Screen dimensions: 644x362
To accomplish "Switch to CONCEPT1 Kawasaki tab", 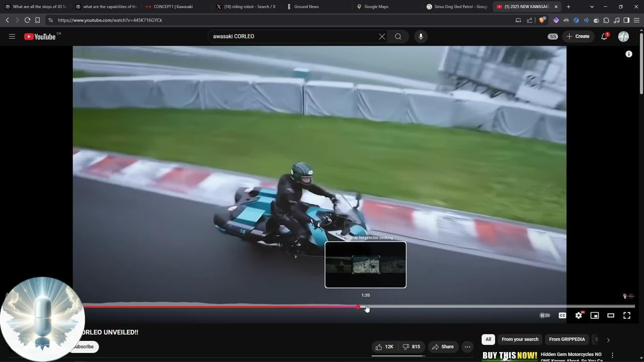I will 176,7.
